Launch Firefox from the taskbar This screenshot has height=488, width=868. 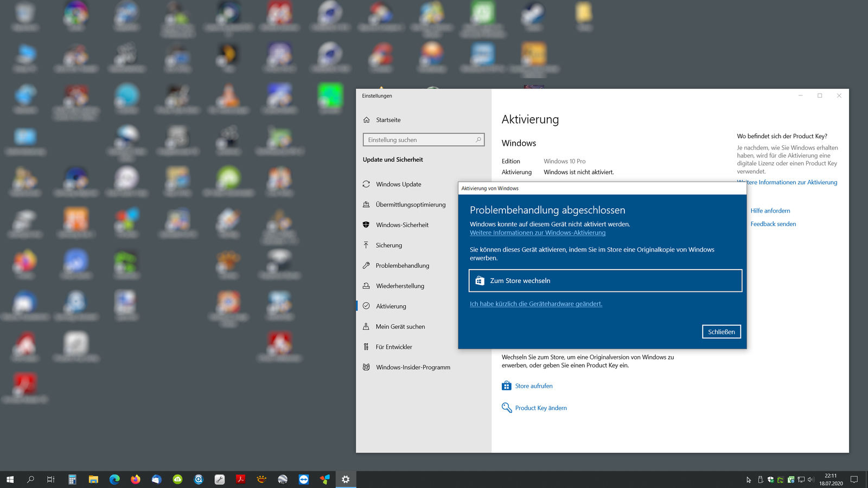pyautogui.click(x=136, y=479)
